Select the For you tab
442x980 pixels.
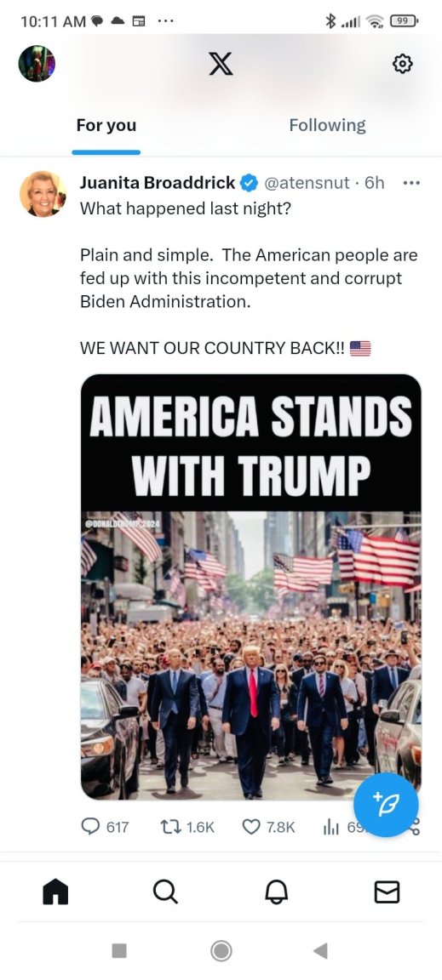pyautogui.click(x=106, y=126)
